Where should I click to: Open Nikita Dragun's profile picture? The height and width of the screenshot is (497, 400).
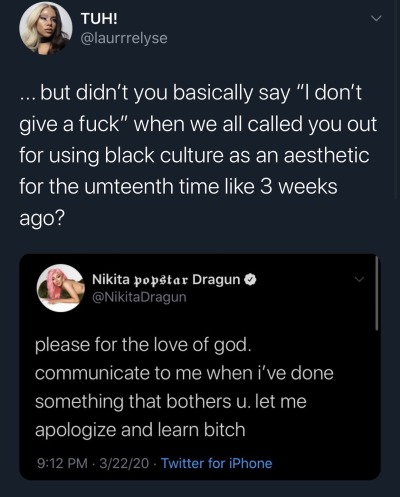pyautogui.click(x=60, y=288)
